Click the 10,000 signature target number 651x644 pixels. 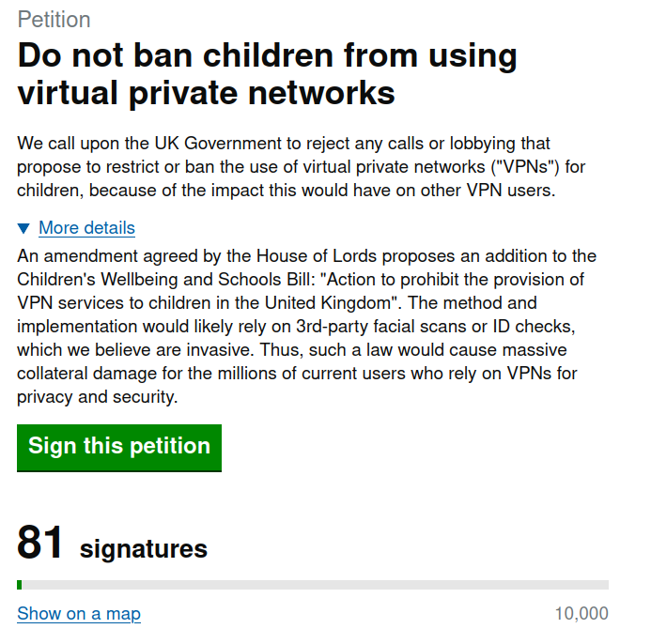coord(581,614)
